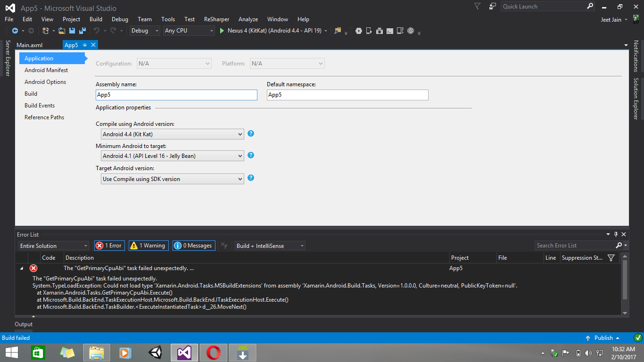
Task: Click help icon beside Minimum Android to target
Action: 251,155
